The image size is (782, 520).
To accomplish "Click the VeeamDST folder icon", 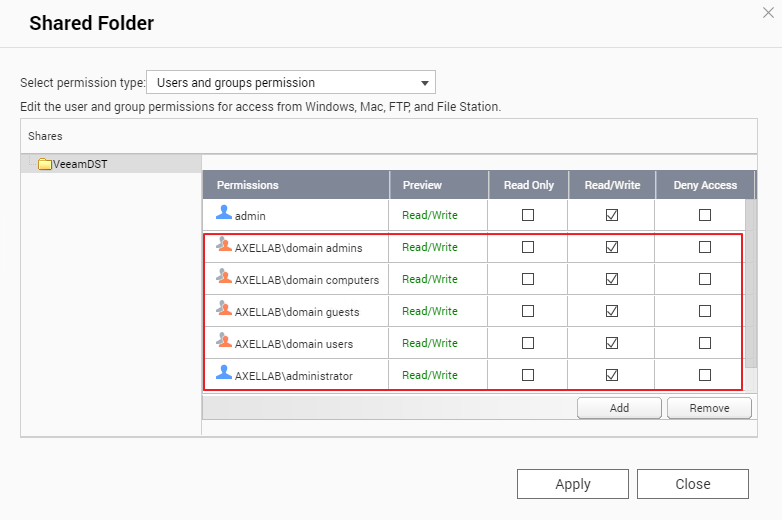I will tap(45, 164).
